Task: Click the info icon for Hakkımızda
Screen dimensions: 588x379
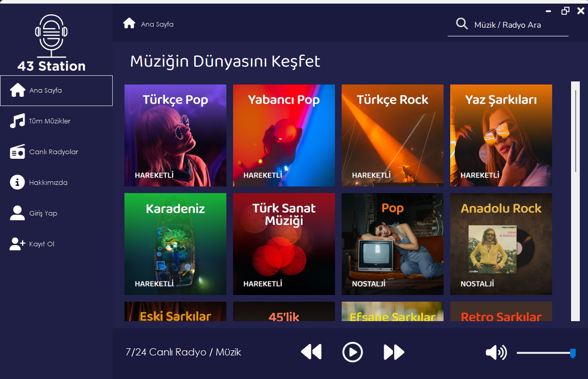Action: [x=17, y=182]
